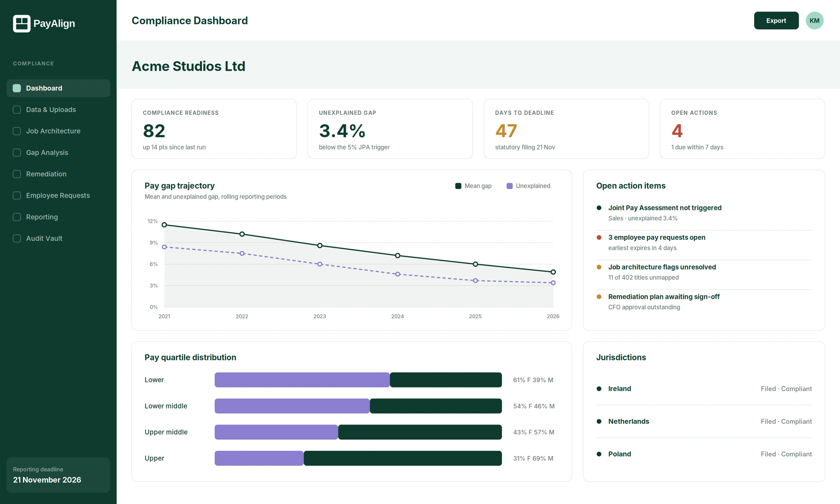Click the 2021 mean gap data point
Image resolution: width=840 pixels, height=504 pixels.
[164, 225]
